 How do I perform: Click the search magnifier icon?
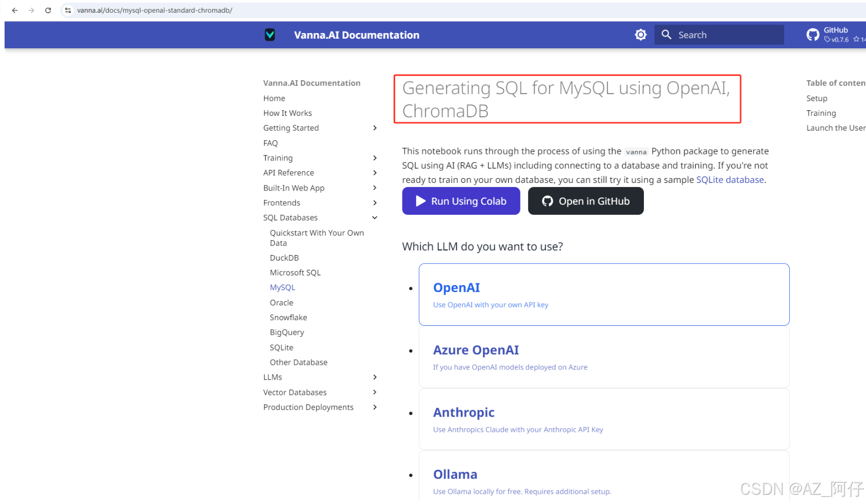[666, 35]
